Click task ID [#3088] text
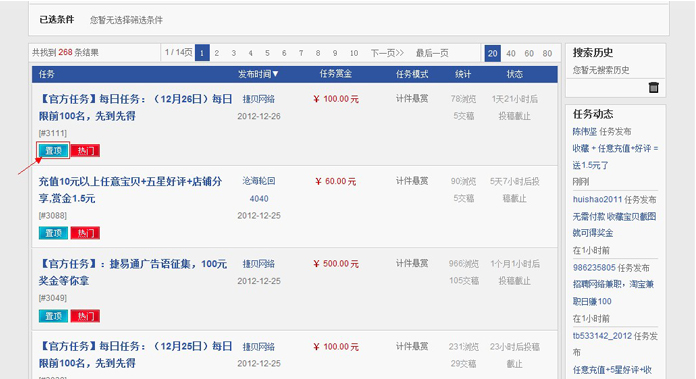 (x=53, y=216)
